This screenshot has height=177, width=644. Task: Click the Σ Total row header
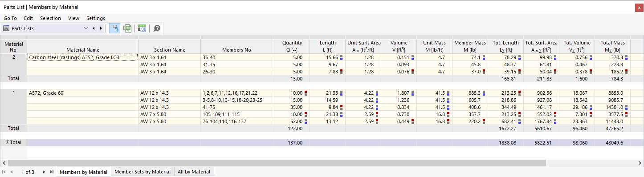click(x=13, y=143)
